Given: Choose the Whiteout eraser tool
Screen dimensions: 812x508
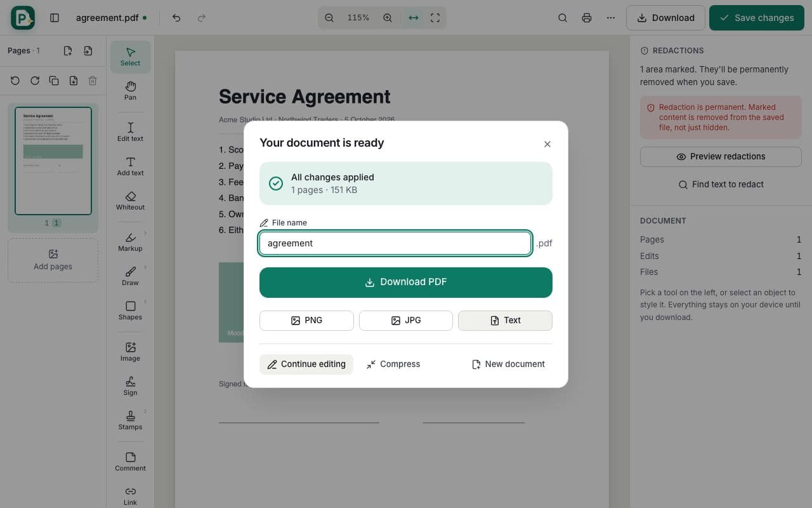Looking at the screenshot, I should (130, 201).
